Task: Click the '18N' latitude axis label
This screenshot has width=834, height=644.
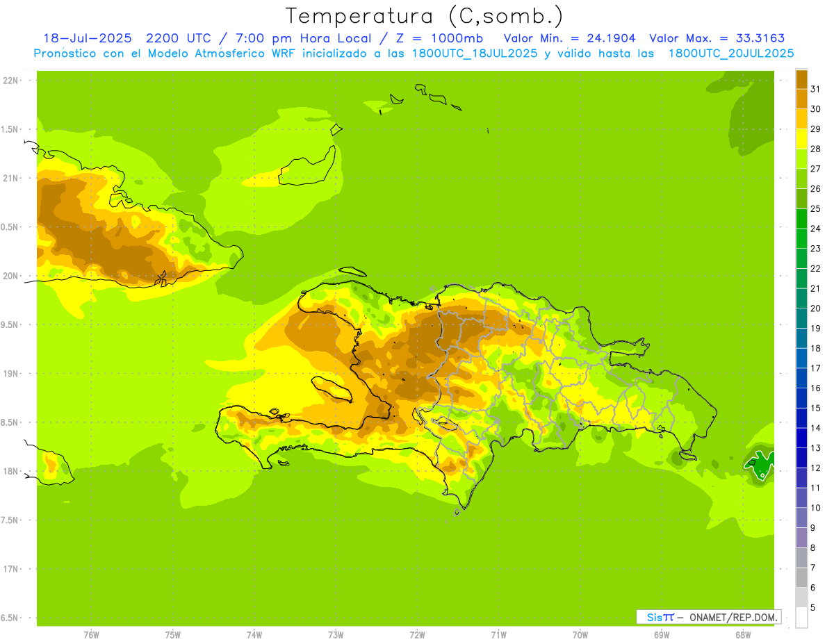Action: (10, 471)
